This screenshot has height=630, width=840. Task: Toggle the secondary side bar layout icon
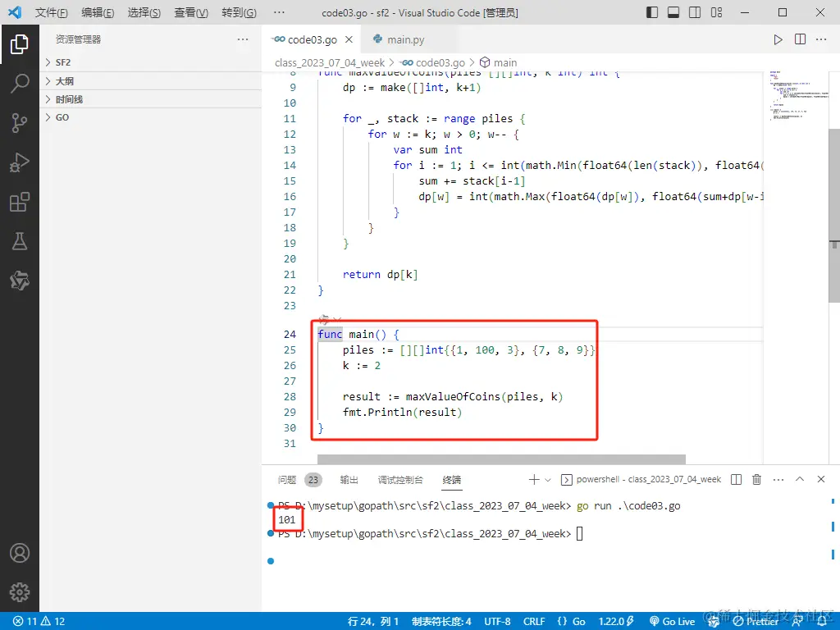pos(695,12)
